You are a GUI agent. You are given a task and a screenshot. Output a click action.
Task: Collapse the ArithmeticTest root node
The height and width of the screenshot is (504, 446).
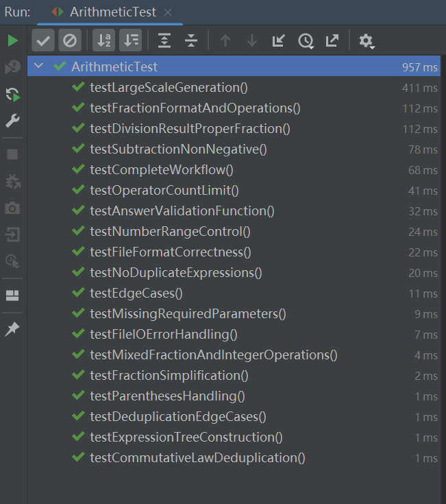[x=38, y=66]
